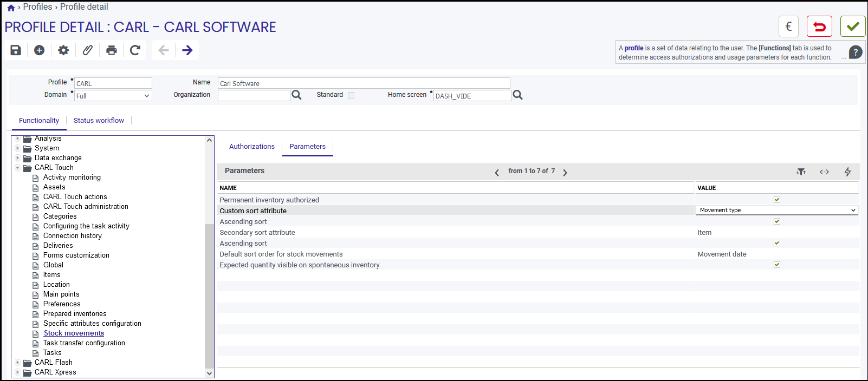Click the red undo arrow button

pyautogui.click(x=819, y=27)
